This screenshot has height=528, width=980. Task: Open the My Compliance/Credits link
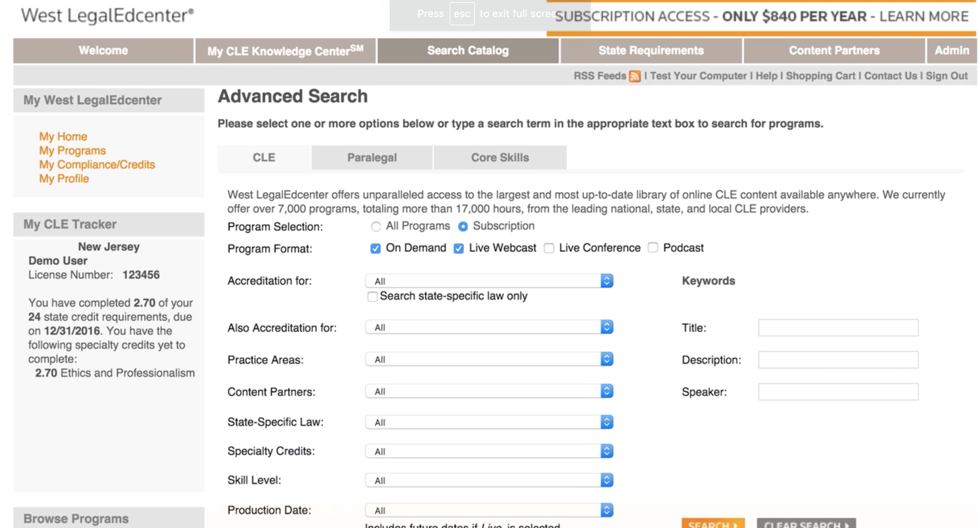(97, 164)
